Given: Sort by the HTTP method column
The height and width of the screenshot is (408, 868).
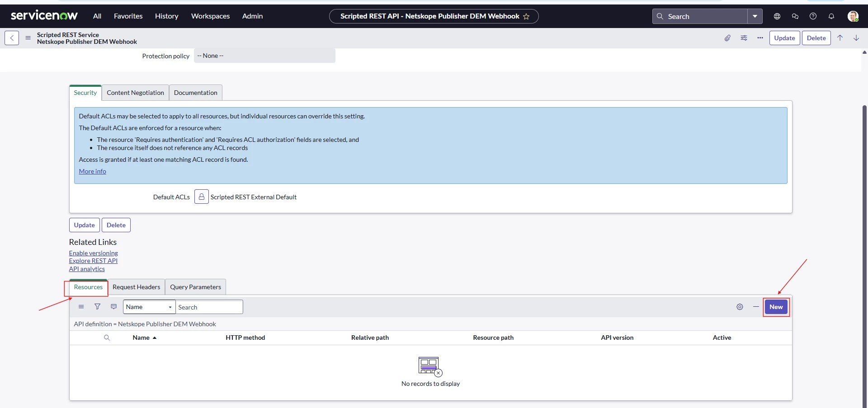Looking at the screenshot, I should pyautogui.click(x=245, y=338).
